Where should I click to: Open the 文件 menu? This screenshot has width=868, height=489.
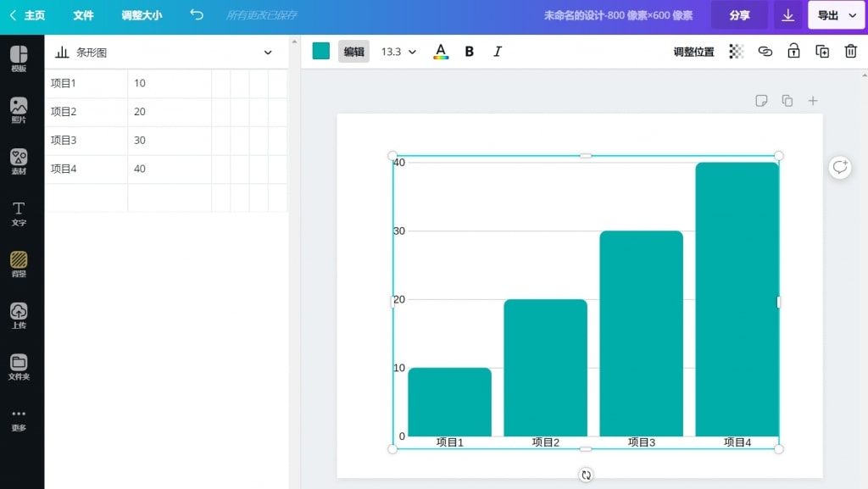[82, 14]
